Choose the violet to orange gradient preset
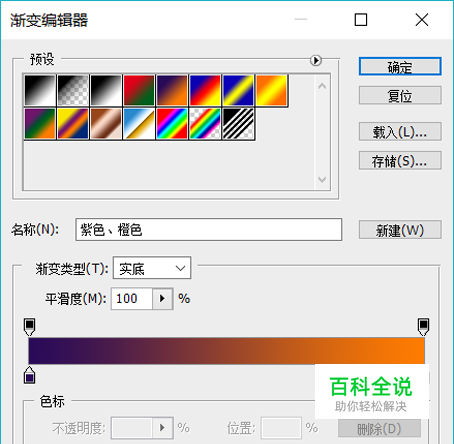454x444 pixels. pyautogui.click(x=172, y=90)
